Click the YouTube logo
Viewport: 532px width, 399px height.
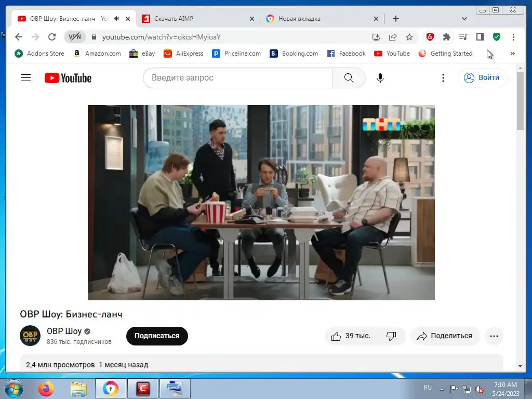coord(68,78)
